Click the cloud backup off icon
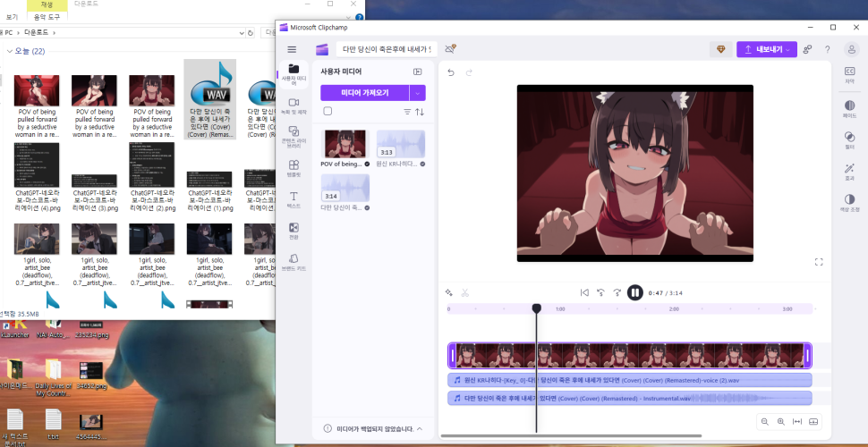868x447 pixels. pos(450,48)
